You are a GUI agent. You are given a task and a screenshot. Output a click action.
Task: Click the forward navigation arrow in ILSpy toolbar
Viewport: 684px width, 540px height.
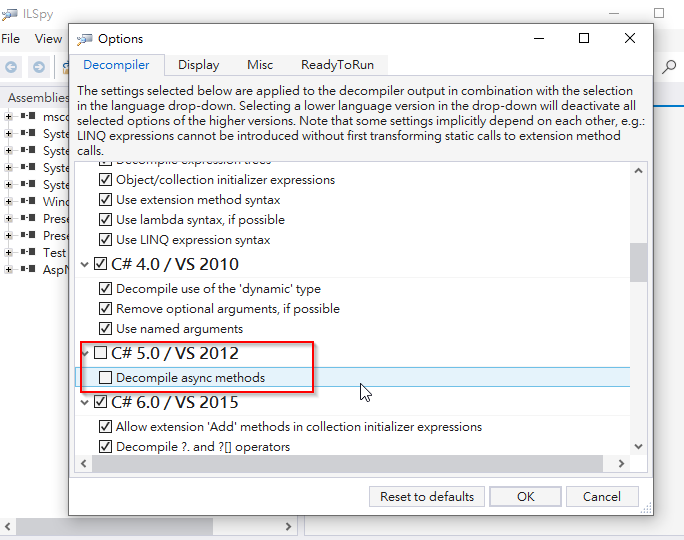click(39, 67)
